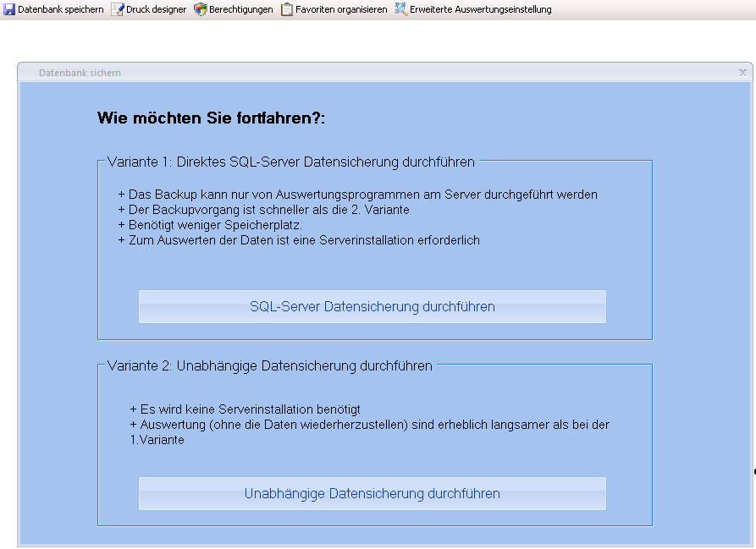Click the Variante 2 group box title

pyautogui.click(x=270, y=365)
